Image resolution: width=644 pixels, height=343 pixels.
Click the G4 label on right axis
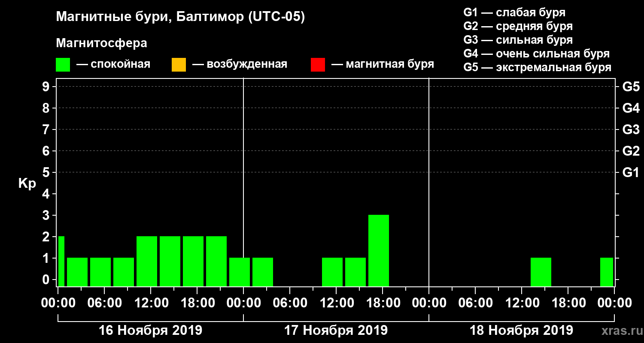[631, 108]
